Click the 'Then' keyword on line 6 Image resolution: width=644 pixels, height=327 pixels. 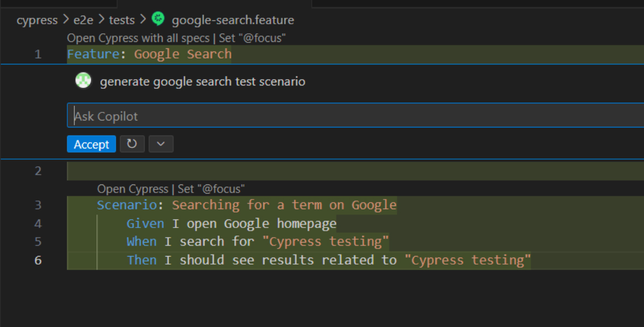coord(141,260)
